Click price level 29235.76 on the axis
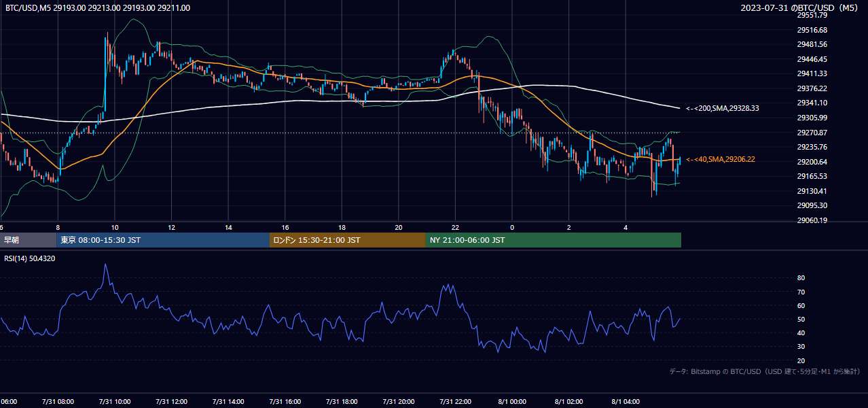This screenshot has width=868, height=408. click(x=812, y=147)
